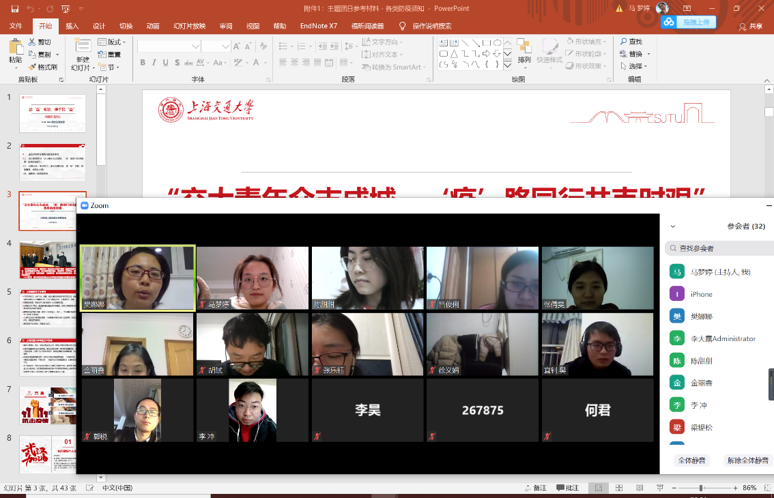Click the Unmute All button in Zoom
The width and height of the screenshot is (774, 498).
tap(747, 460)
